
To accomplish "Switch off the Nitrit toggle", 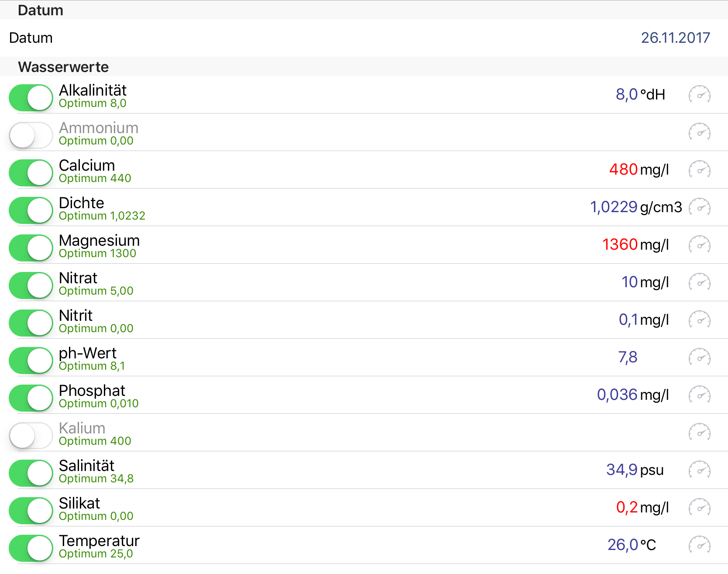I will (31, 323).
